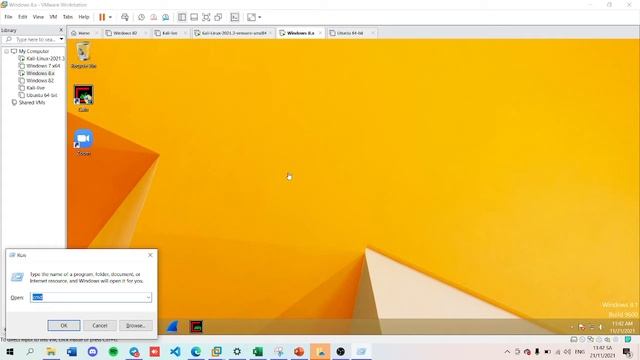Expand the Run dialog Open dropdown arrow

148,298
